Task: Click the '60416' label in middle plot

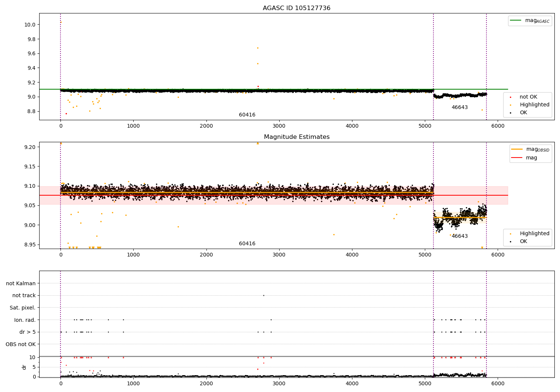Action: tap(247, 244)
